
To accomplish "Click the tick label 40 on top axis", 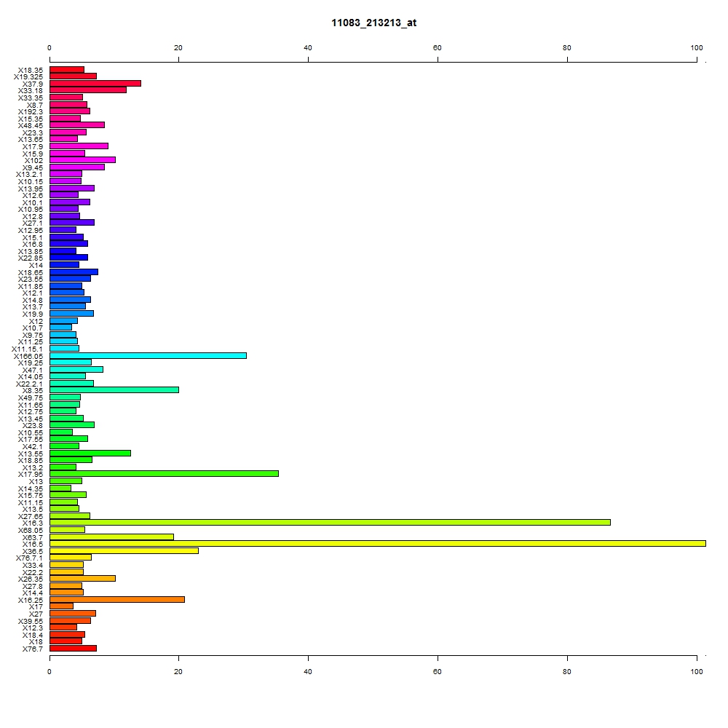I will 308,48.
